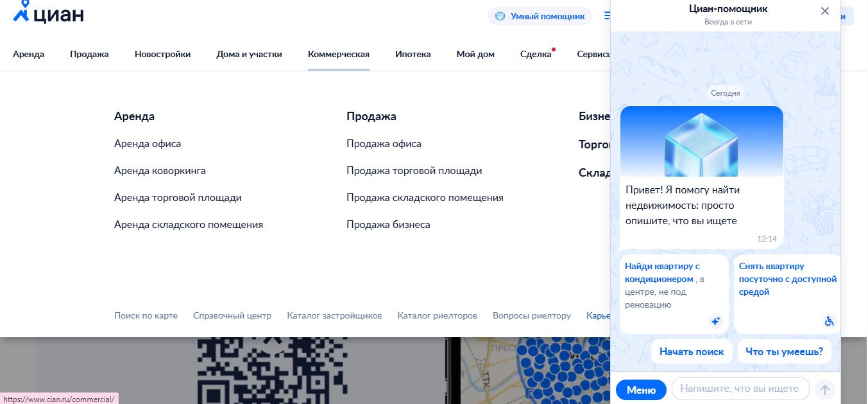Open the Вопросы риелтору link

point(532,315)
